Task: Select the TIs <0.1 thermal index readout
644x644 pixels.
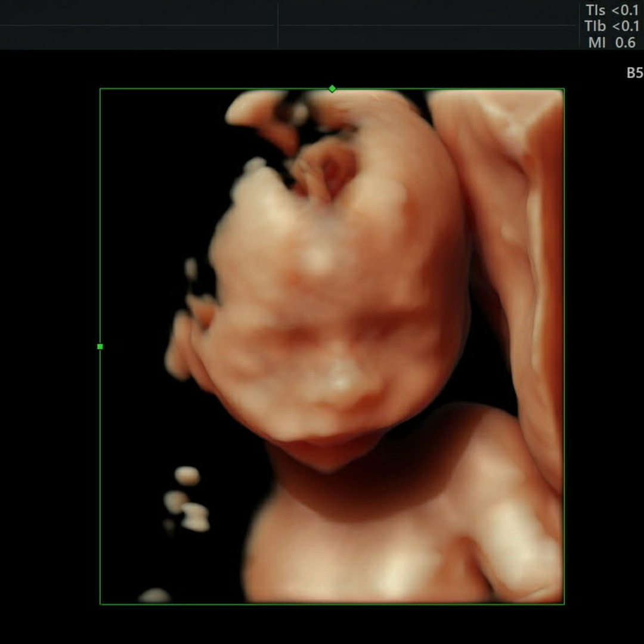Action: point(612,10)
